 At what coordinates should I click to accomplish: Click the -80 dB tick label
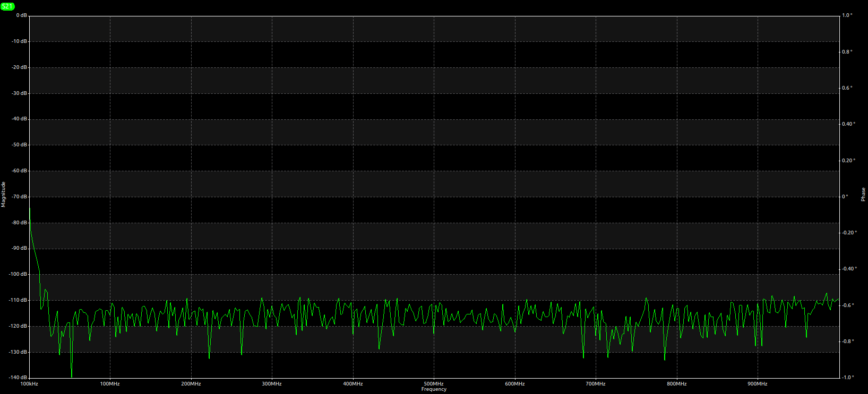pyautogui.click(x=20, y=223)
